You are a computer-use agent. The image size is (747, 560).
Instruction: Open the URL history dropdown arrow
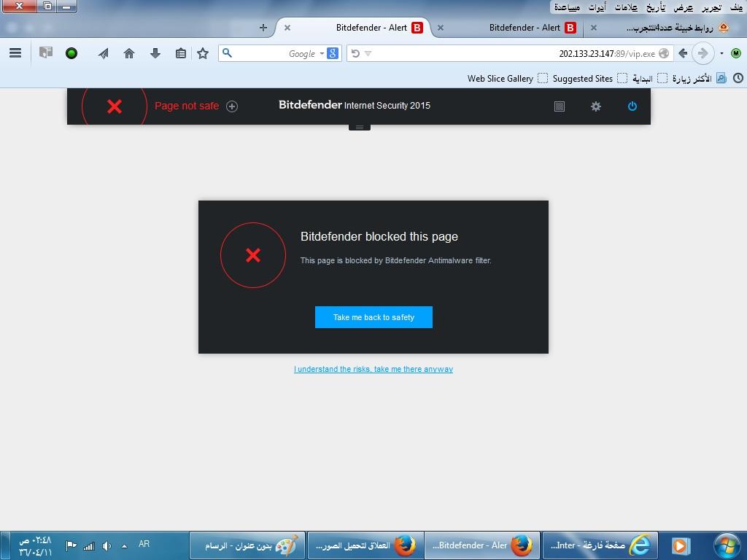tap(368, 53)
